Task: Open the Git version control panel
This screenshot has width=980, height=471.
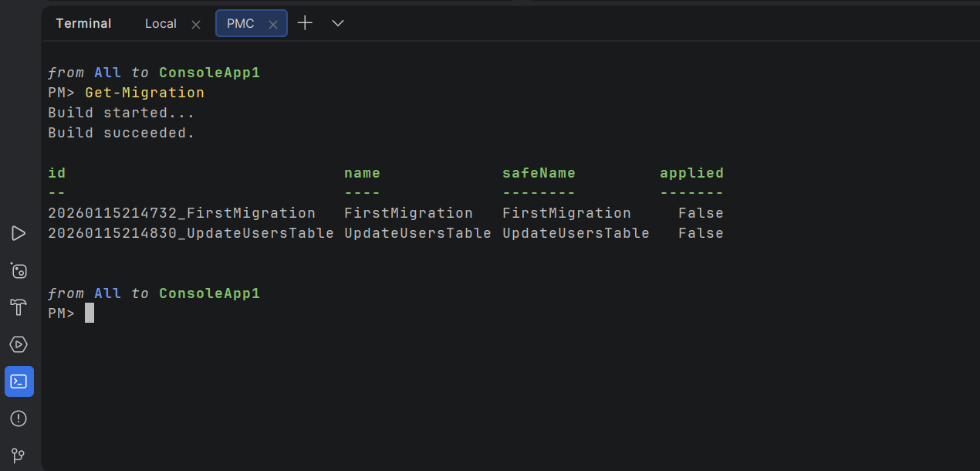Action: (x=19, y=456)
